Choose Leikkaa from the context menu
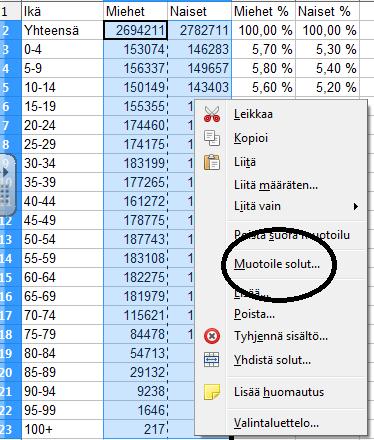 coord(253,114)
